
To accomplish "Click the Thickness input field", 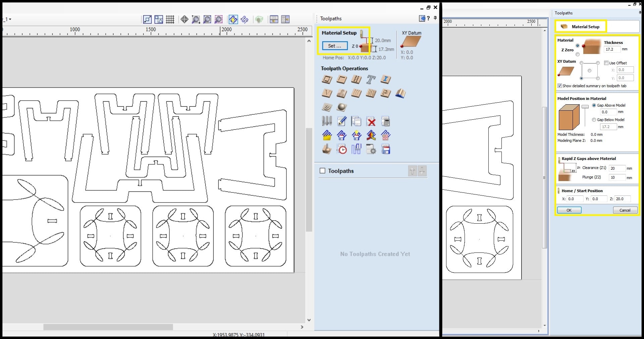I will [x=612, y=49].
